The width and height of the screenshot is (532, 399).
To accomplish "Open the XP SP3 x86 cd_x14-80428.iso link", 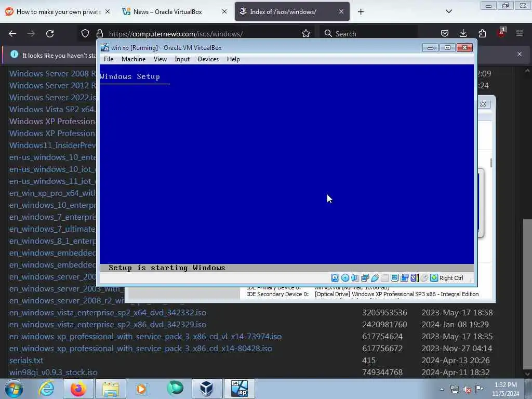I will (x=140, y=349).
